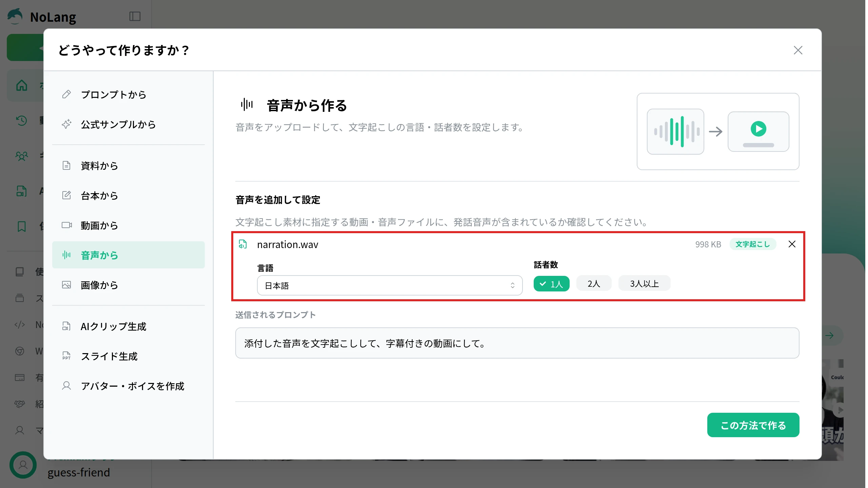Select 2人 speaker count

[594, 283]
